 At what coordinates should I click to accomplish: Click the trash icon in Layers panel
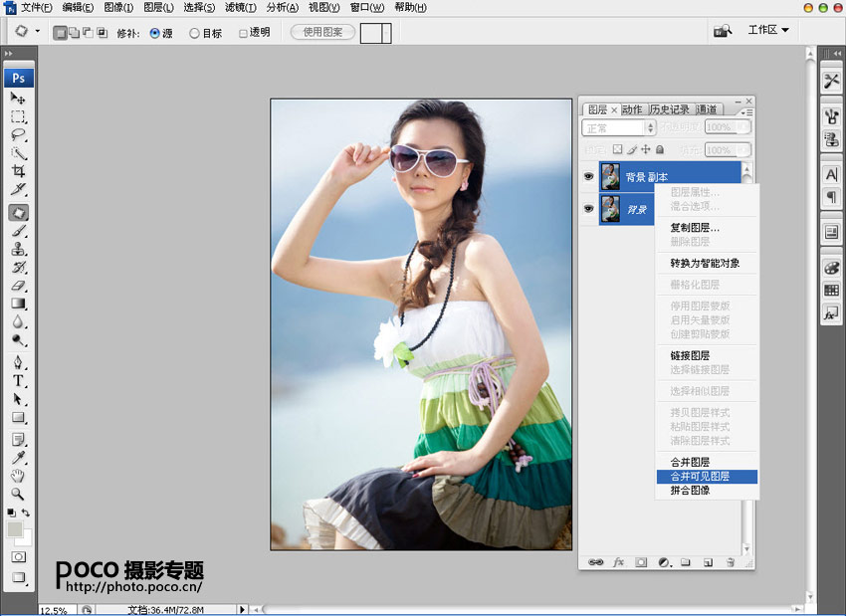[730, 562]
